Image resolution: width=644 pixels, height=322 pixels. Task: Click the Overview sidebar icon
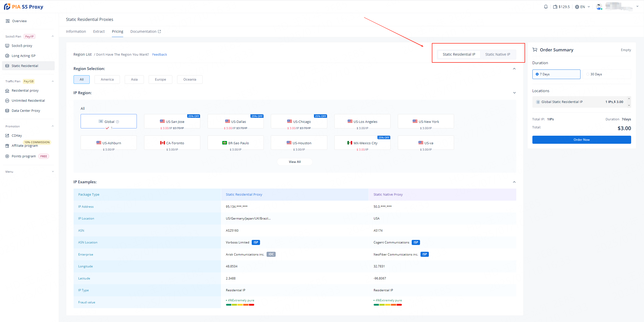[x=8, y=21]
